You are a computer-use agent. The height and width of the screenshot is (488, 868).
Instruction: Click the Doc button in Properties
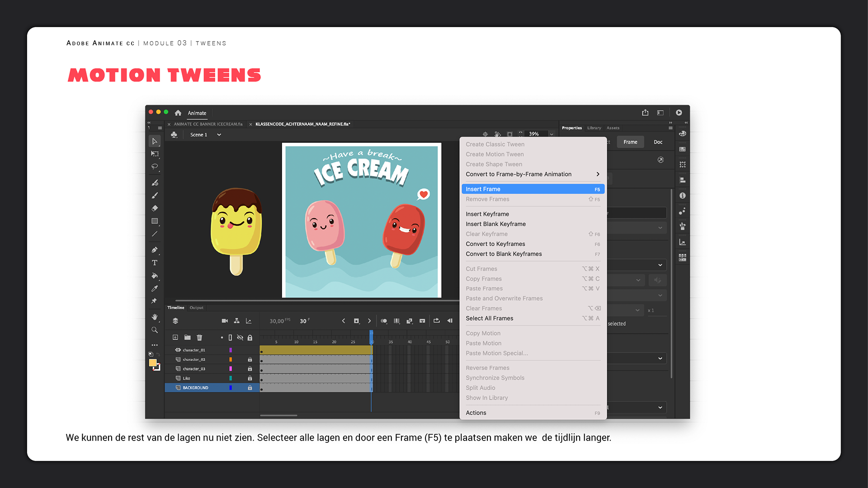tap(658, 142)
